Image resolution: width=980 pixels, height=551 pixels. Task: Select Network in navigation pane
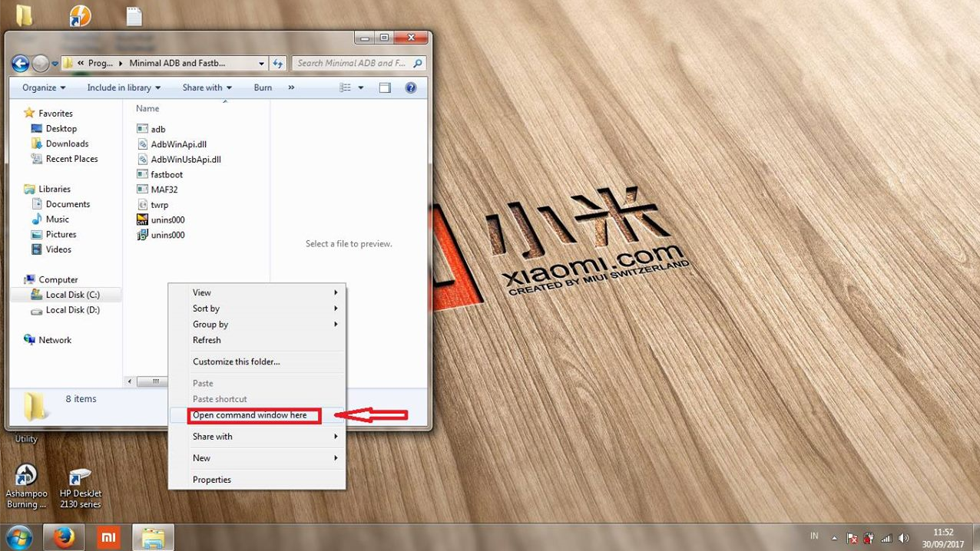pos(48,340)
